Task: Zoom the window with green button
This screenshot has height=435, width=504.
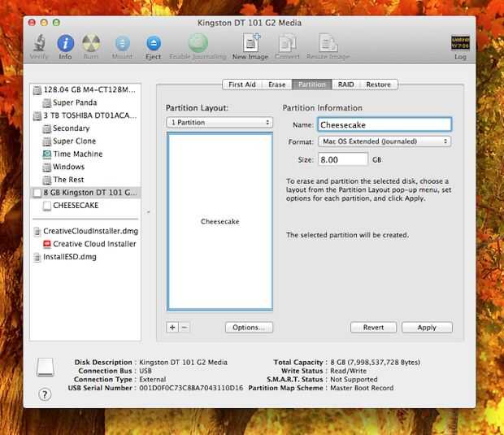Action: pyautogui.click(x=56, y=23)
